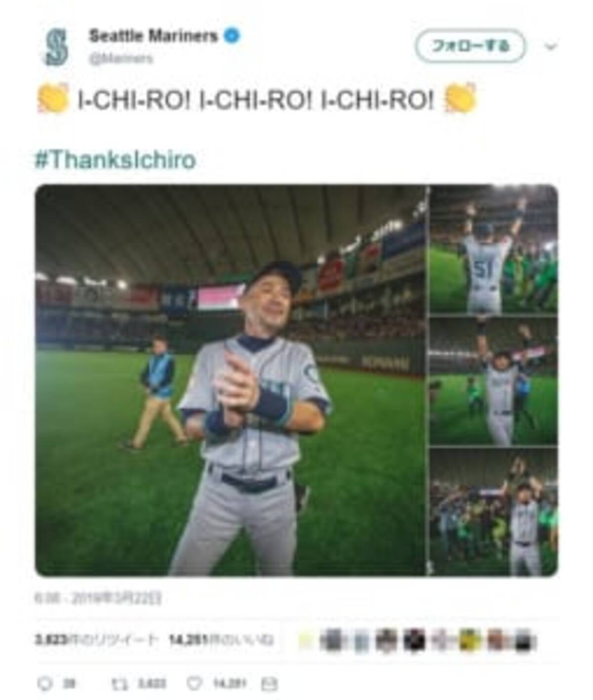Open the photo showing jersey number 51
Screen dimensions: 593x700
point(493,249)
